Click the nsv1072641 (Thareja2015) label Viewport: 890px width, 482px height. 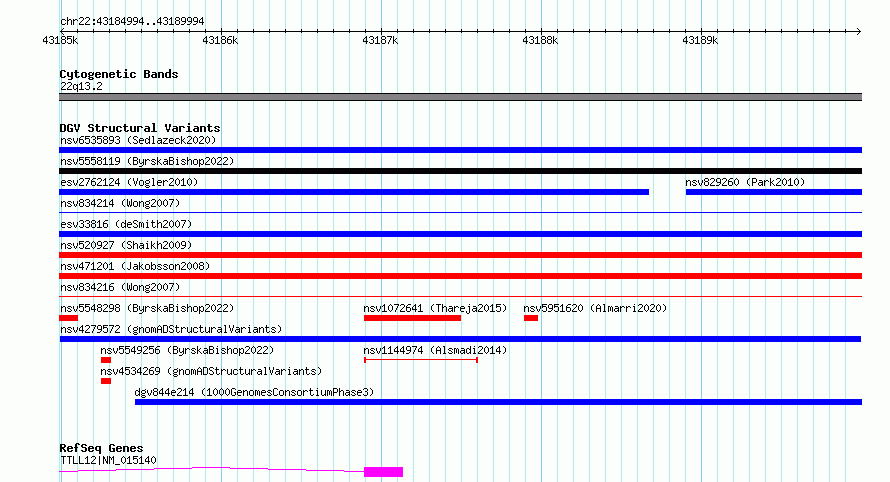tap(435, 308)
